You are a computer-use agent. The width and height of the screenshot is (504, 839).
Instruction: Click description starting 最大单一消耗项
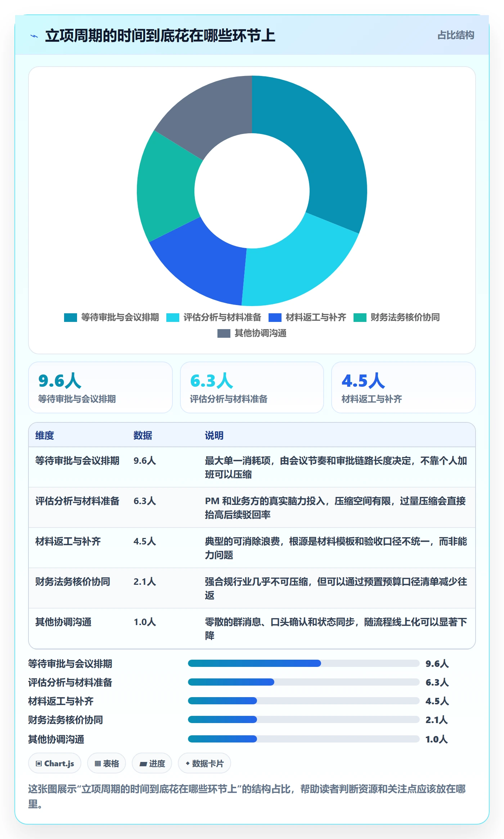(336, 467)
